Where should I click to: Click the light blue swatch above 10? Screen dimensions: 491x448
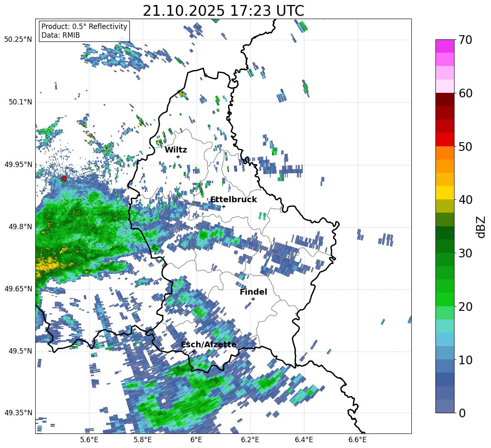445,353
